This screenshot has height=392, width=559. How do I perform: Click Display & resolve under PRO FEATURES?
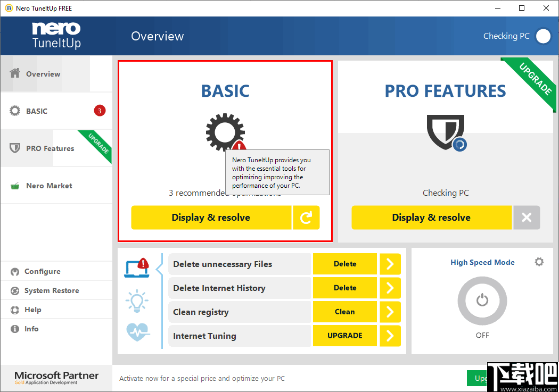(431, 217)
